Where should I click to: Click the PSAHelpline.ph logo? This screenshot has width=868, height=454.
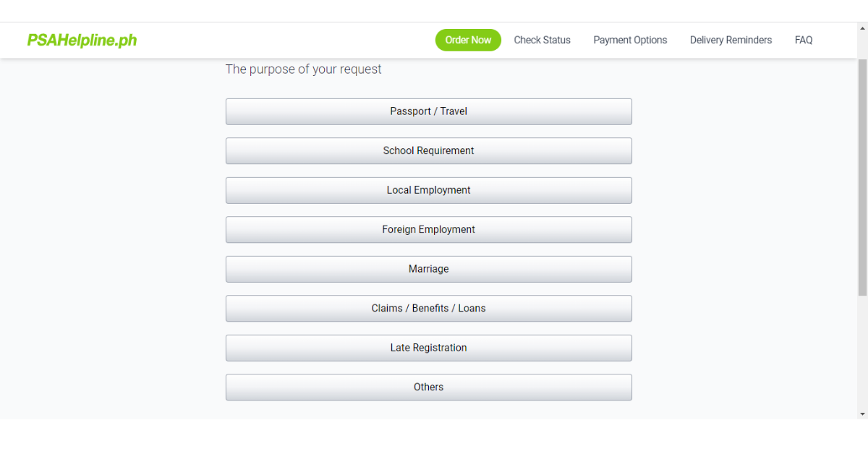[x=81, y=40]
